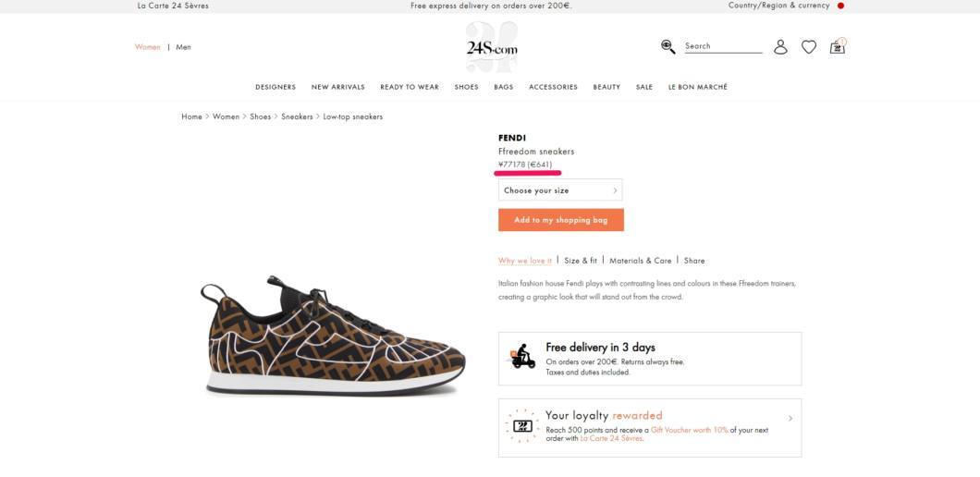Click the red country flag dot

(840, 6)
